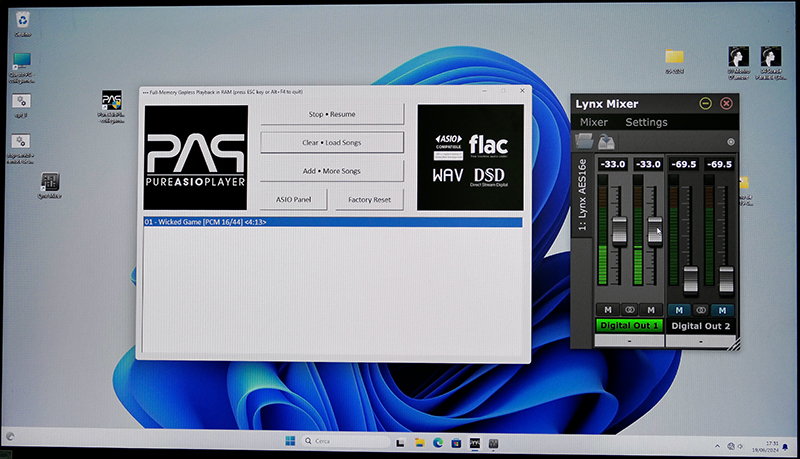The image size is (800, 459).
Task: Open the PC shortcut with monitor icon
Action: tap(22, 67)
